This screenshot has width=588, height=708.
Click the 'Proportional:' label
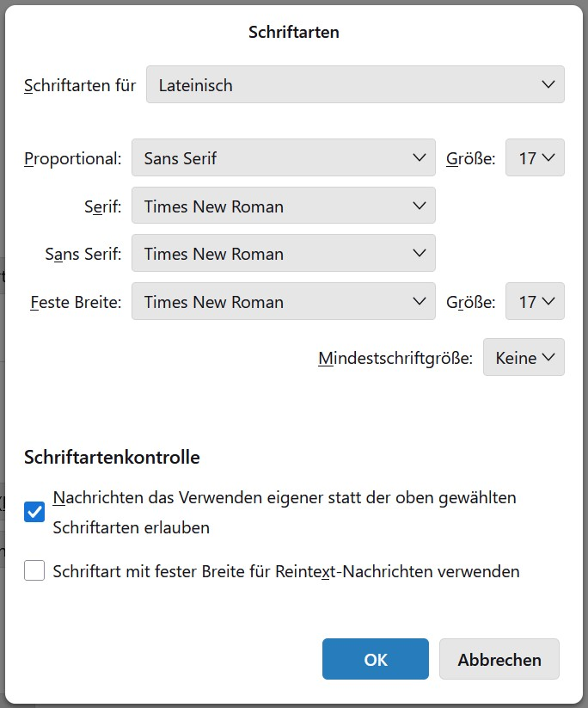coord(73,159)
